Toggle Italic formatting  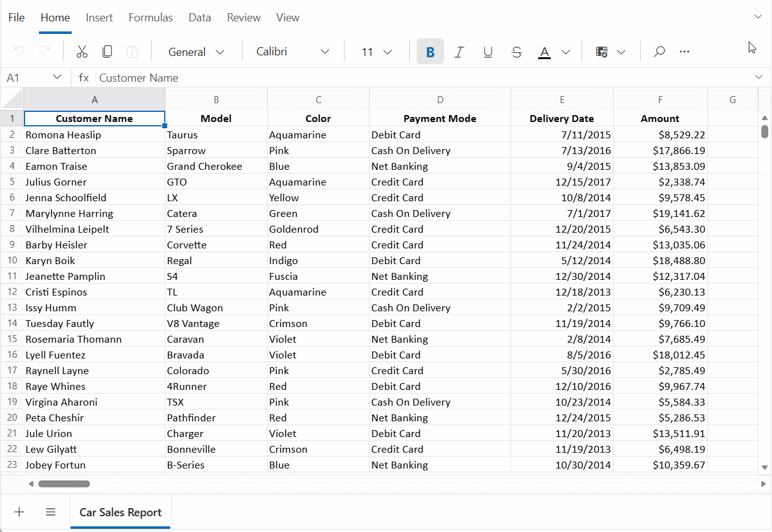[459, 52]
